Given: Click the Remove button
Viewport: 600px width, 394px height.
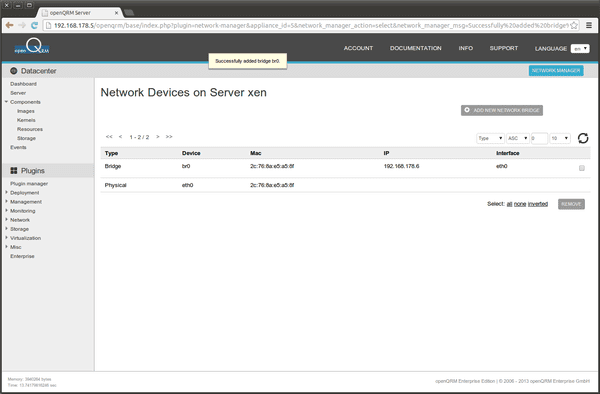Looking at the screenshot, I should [571, 204].
